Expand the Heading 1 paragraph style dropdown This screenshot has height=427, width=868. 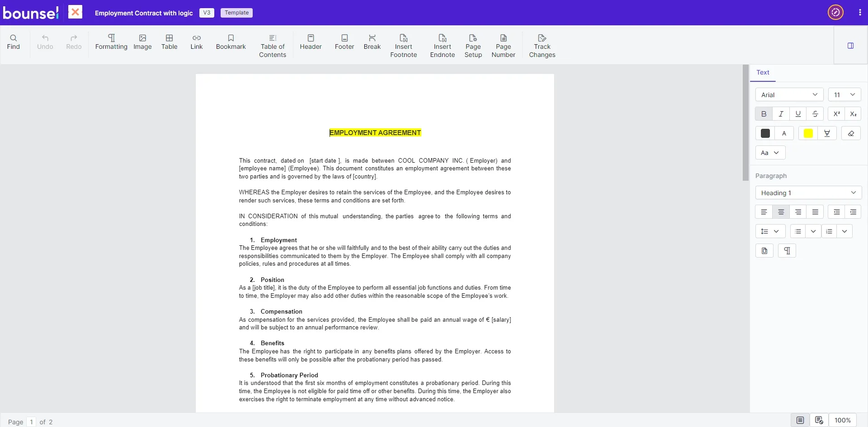pyautogui.click(x=808, y=193)
